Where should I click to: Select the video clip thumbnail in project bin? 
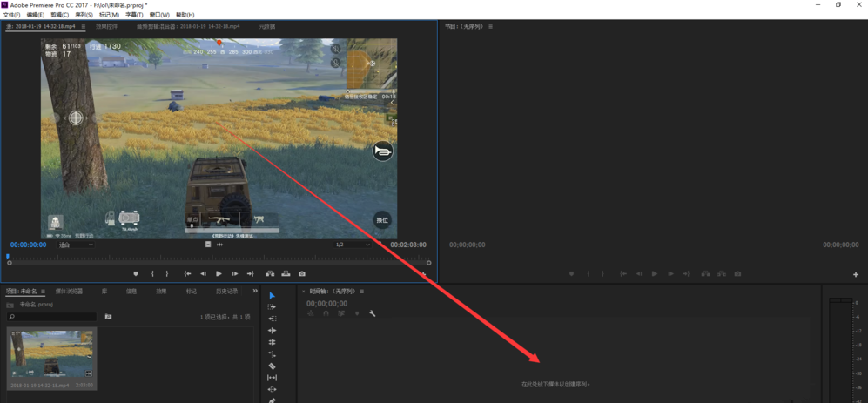51,355
